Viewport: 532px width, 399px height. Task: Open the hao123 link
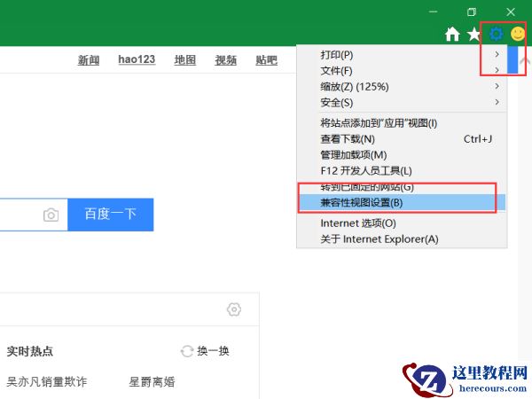[137, 59]
